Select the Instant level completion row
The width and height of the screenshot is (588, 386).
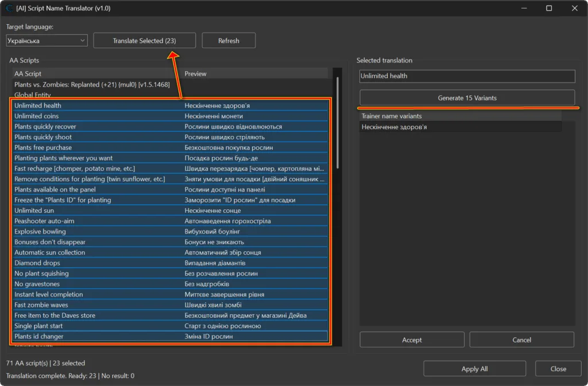[170, 294]
